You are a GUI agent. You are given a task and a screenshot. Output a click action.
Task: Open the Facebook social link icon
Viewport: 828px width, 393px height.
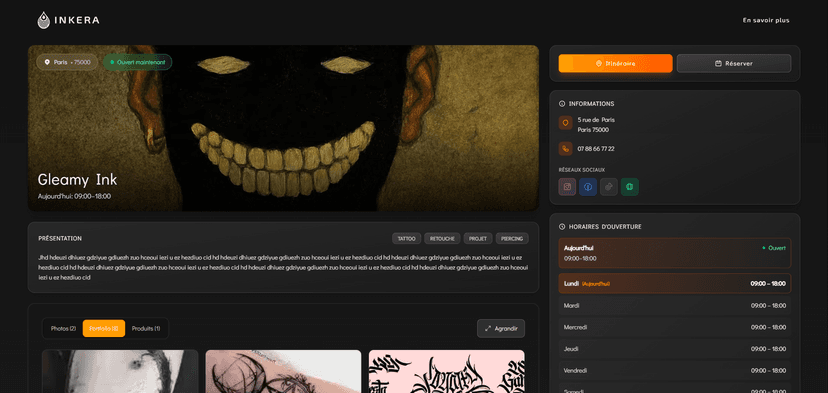(588, 187)
